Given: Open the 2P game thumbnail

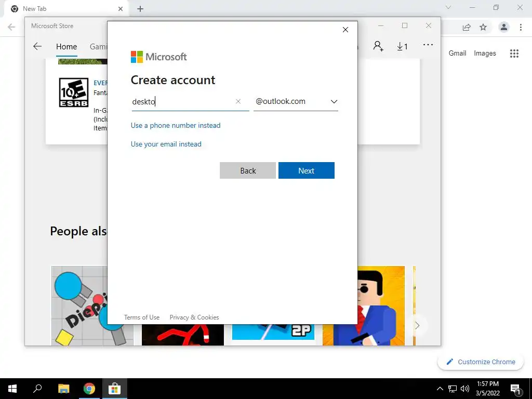Looking at the screenshot, I should (x=273, y=332).
